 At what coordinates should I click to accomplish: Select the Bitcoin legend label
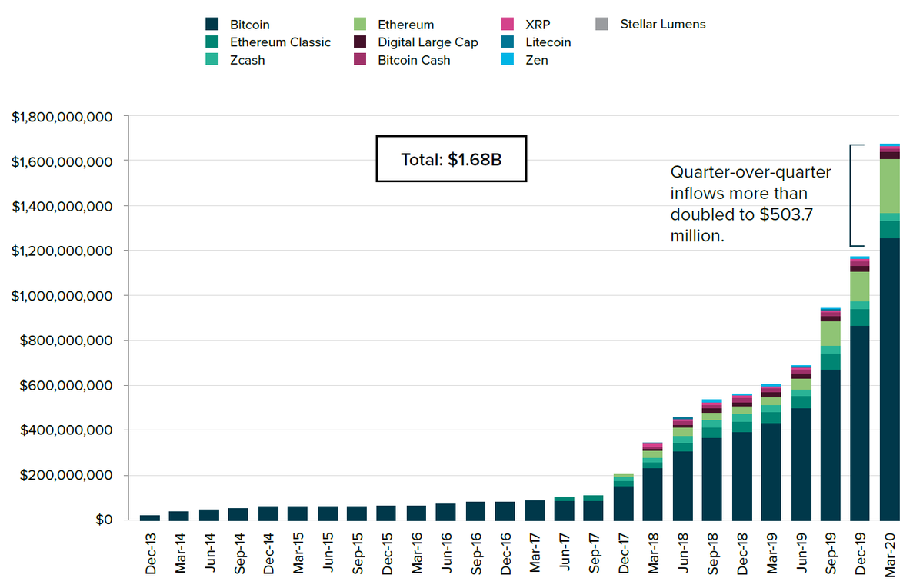pos(250,25)
